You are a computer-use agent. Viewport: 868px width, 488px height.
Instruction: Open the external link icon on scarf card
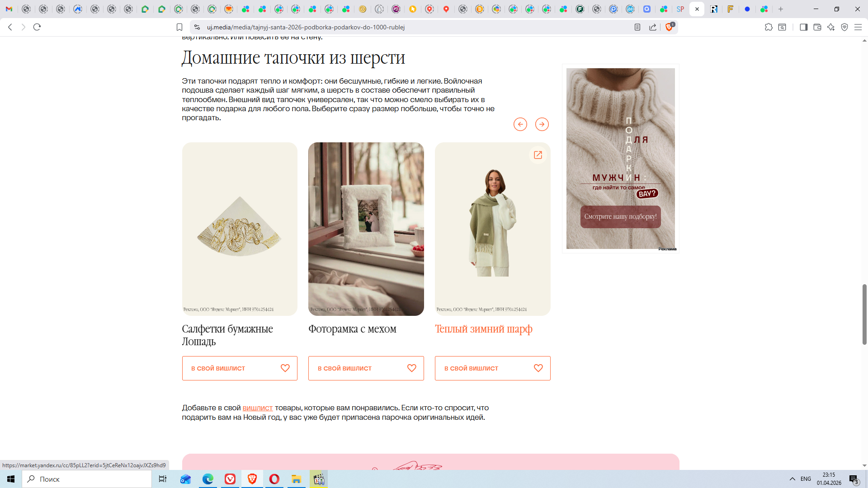(x=538, y=155)
